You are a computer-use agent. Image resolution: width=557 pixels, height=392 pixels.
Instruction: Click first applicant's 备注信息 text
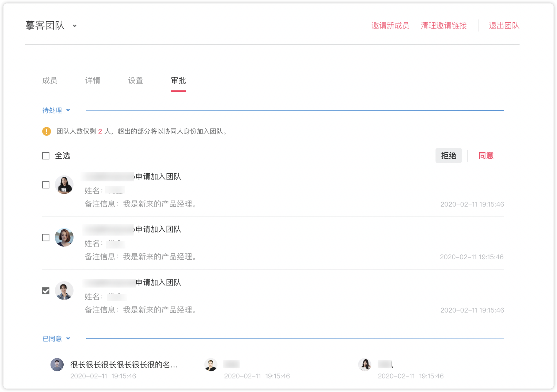pyautogui.click(x=141, y=204)
